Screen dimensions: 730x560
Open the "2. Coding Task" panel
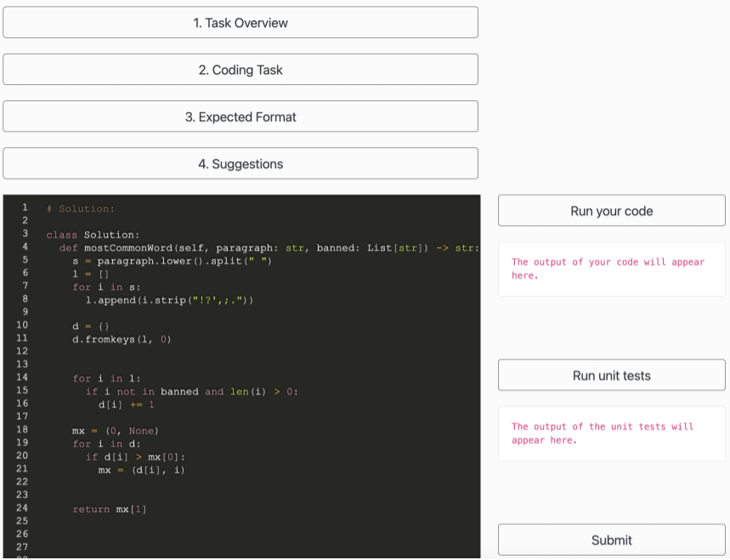[x=241, y=70]
